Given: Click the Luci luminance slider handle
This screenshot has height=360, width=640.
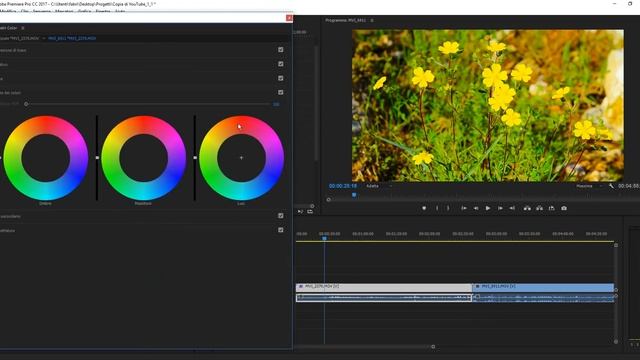Looking at the screenshot, I should (195, 158).
